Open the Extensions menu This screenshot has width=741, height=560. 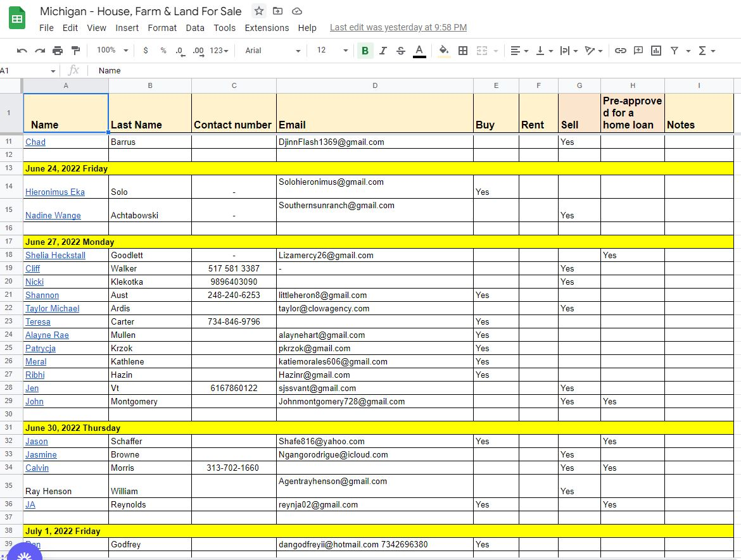tap(267, 28)
